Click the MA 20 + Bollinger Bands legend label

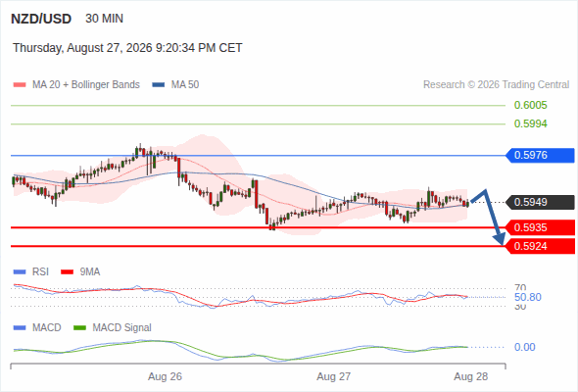(86, 85)
